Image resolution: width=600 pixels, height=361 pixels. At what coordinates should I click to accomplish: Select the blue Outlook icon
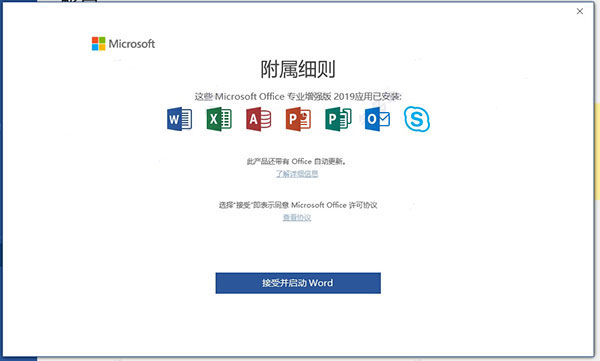[x=377, y=119]
